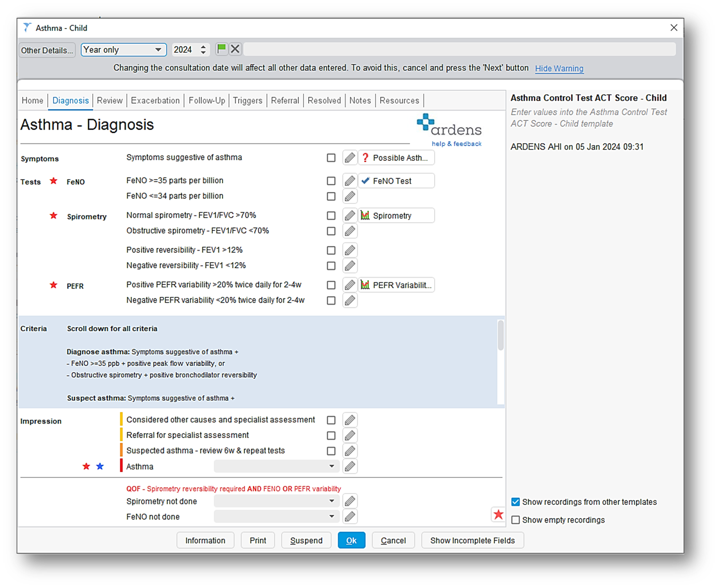This screenshot has height=588, width=718.
Task: Open the Exacerbation tab
Action: point(155,101)
